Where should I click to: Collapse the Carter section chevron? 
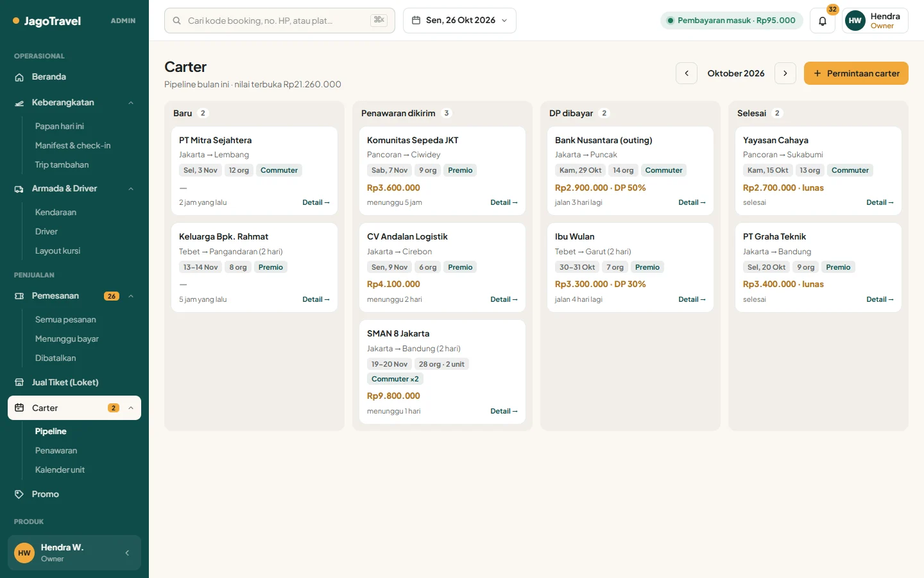(x=131, y=408)
